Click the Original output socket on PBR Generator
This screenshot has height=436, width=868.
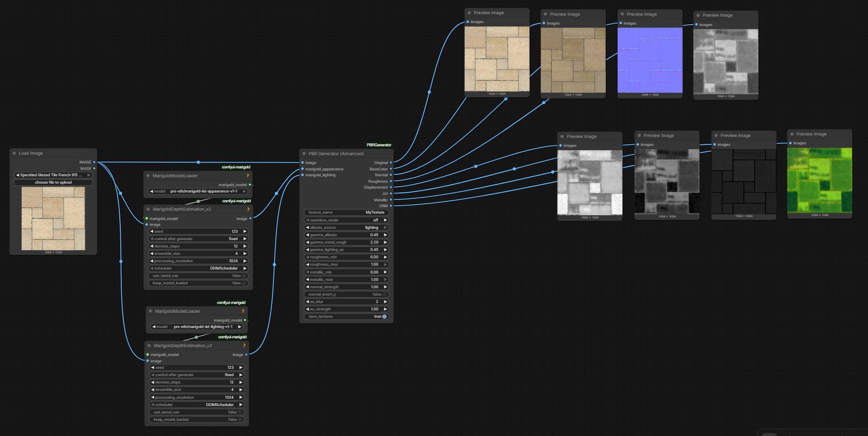(x=391, y=163)
